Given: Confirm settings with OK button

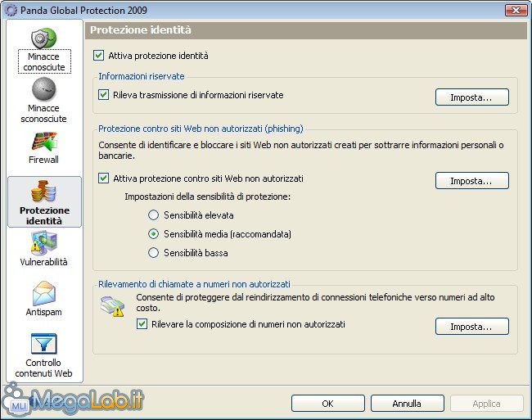Looking at the screenshot, I should point(327,404).
